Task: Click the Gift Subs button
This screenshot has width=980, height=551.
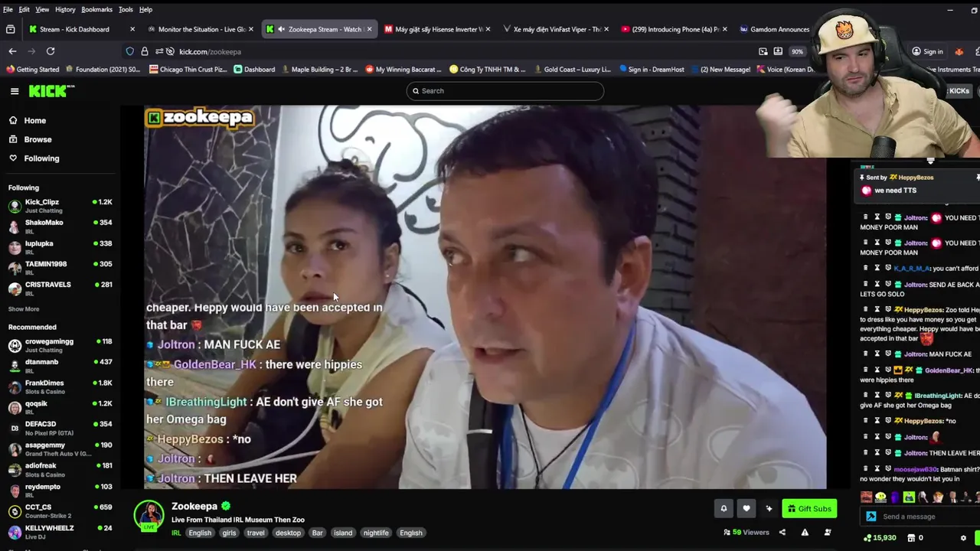Action: click(x=809, y=509)
